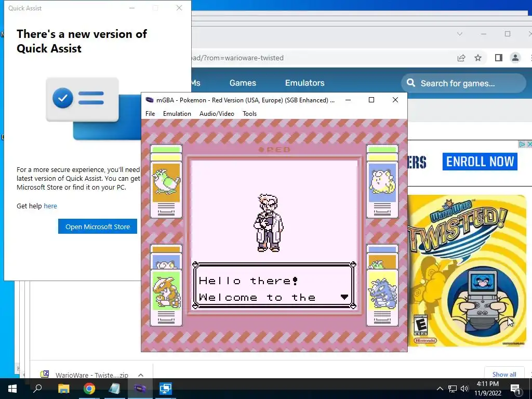The image size is (532, 399).
Task: Click the Emulators tab on the website
Action: point(304,83)
